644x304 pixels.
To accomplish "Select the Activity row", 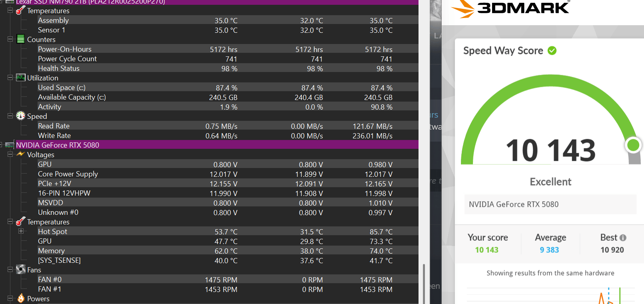I will click(x=228, y=106).
